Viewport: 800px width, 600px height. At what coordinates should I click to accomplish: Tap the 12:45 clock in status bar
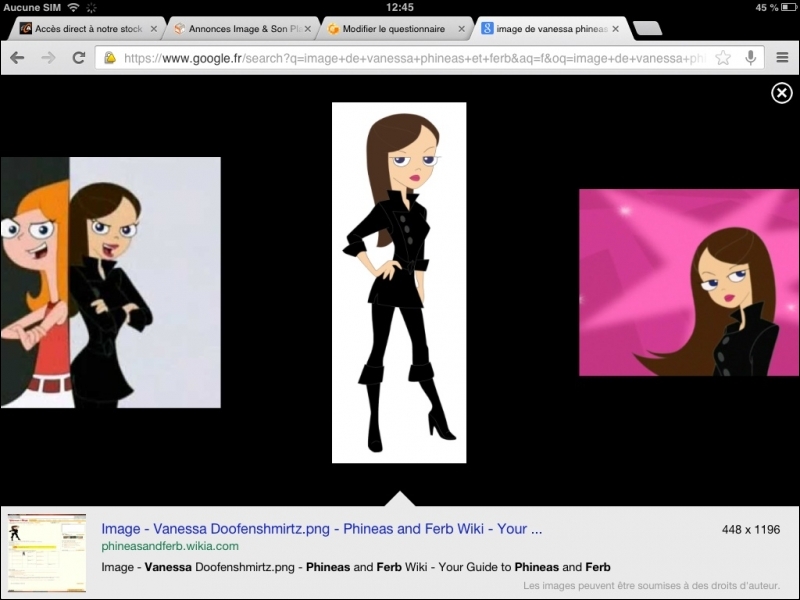click(399, 7)
